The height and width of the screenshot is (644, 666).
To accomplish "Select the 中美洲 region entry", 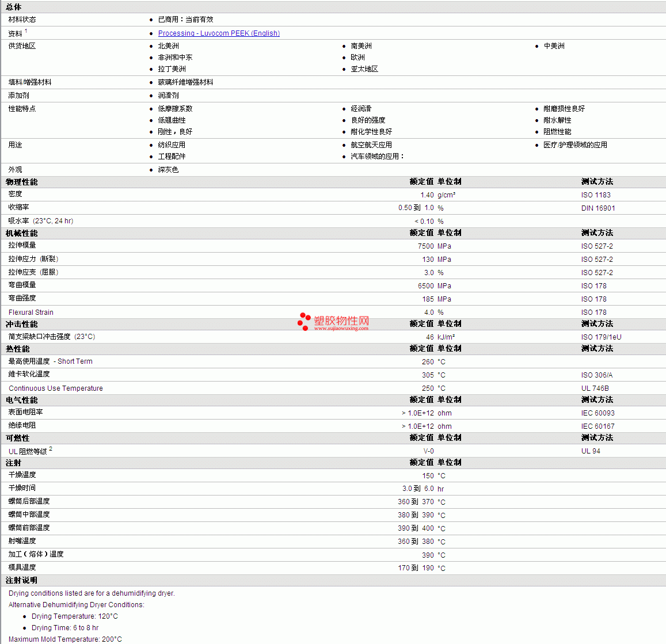I will click(x=554, y=46).
